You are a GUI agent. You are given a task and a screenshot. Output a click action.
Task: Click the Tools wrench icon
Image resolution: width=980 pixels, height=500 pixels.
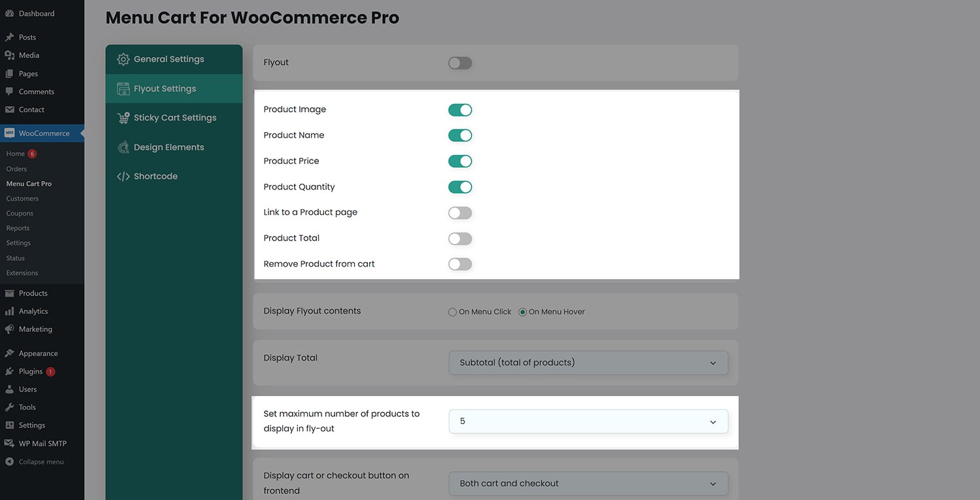[x=9, y=407]
